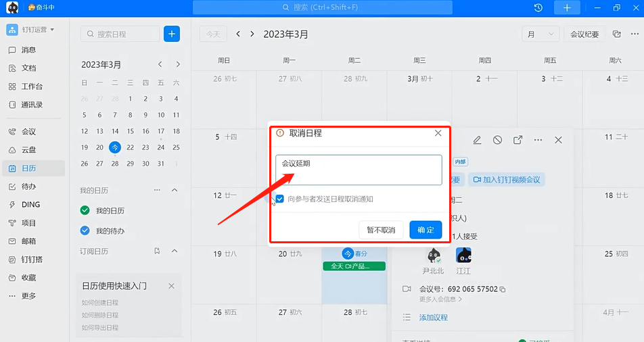
Task: Expand 更多入会信息 link
Action: 440,299
